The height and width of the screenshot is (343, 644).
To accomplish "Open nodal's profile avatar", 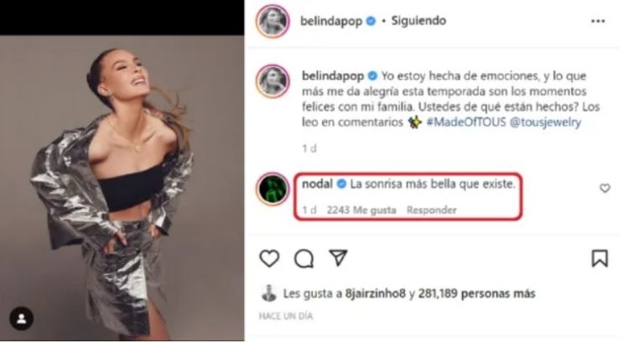I will (x=273, y=189).
